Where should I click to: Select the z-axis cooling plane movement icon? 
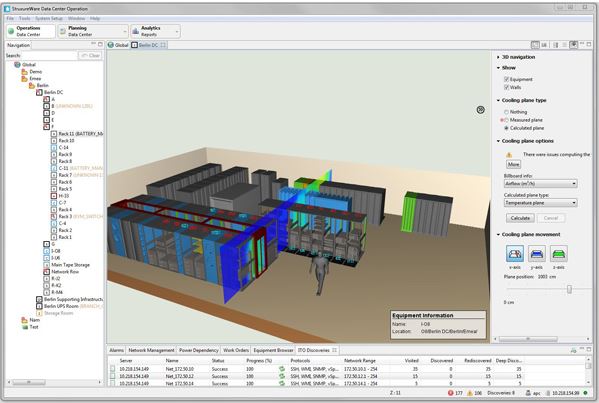tap(559, 254)
